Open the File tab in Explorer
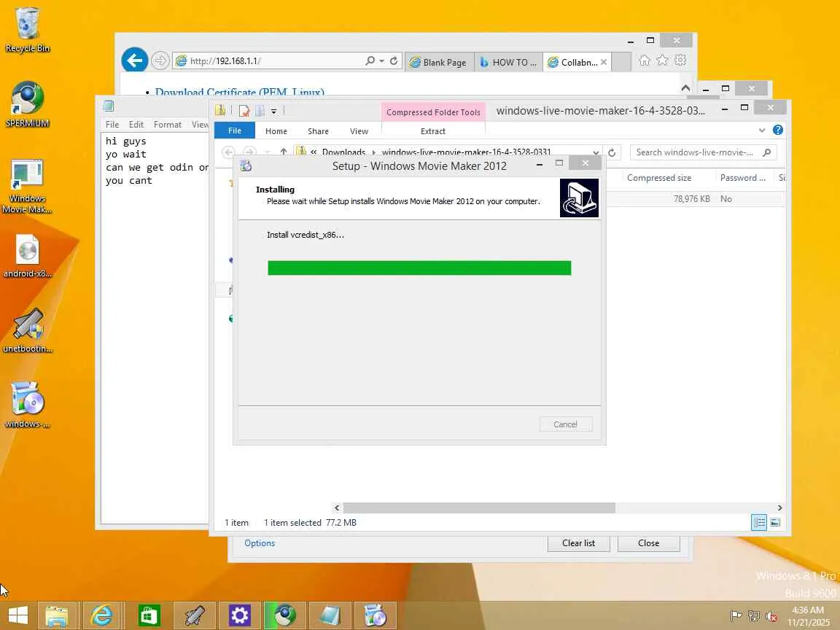The image size is (840, 630). tap(235, 131)
